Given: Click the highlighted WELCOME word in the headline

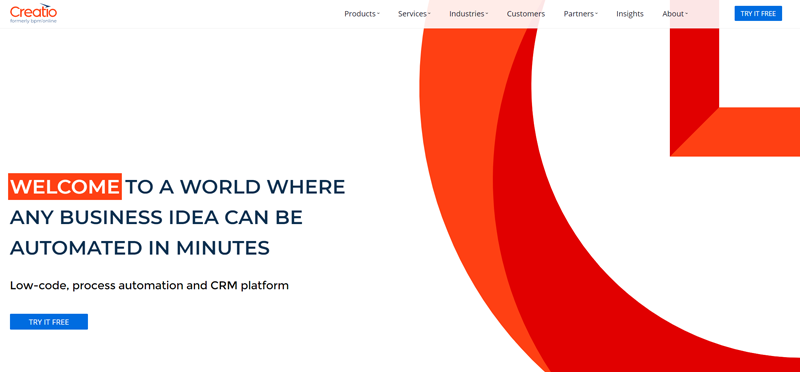Looking at the screenshot, I should 65,187.
